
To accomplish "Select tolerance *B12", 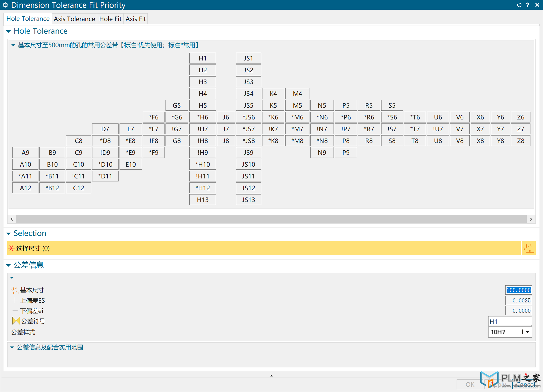I will [x=52, y=188].
